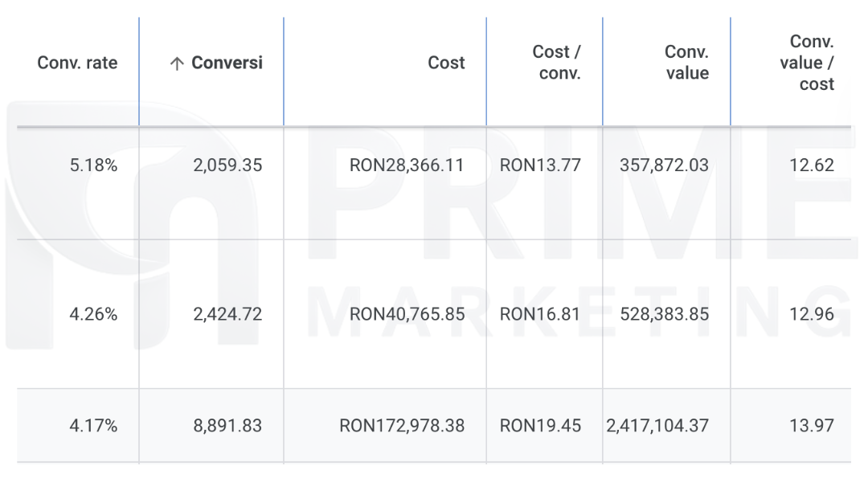This screenshot has width=868, height=482.
Task: Click the Conv. value column header
Action: 686,63
